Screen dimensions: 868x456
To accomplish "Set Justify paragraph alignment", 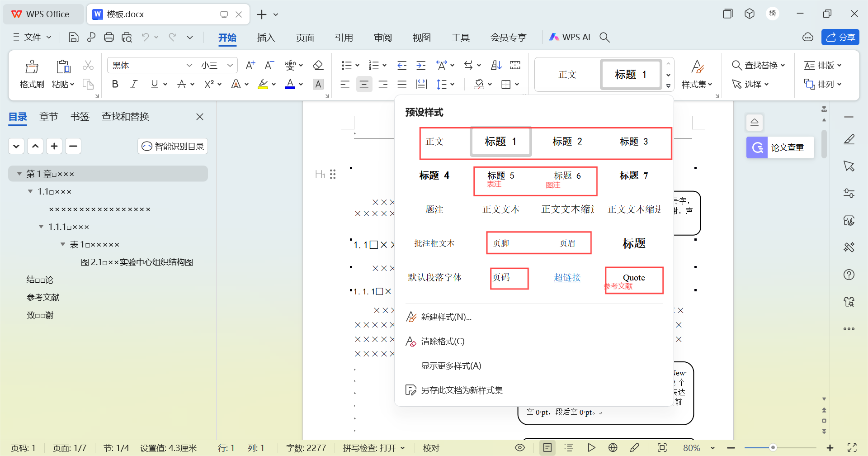I will coord(402,84).
